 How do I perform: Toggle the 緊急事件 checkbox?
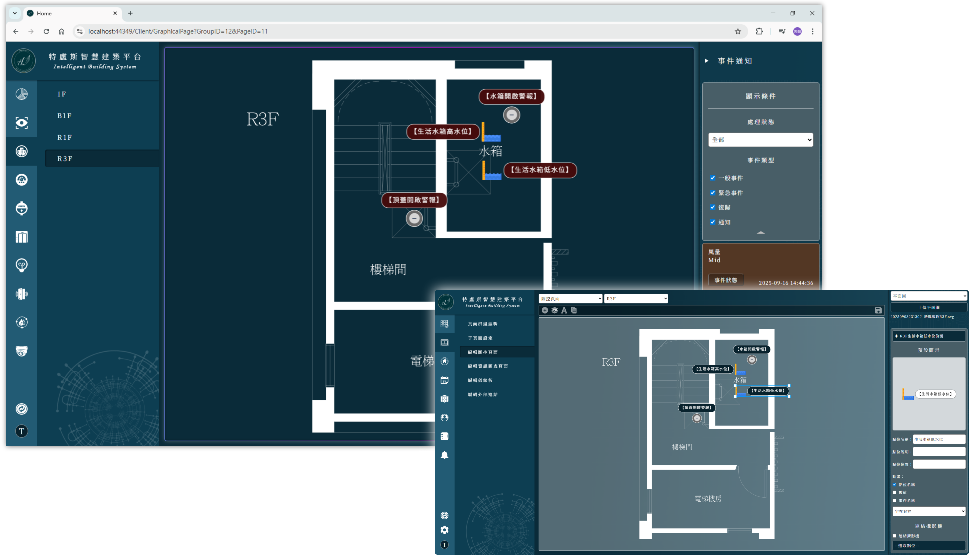point(712,193)
